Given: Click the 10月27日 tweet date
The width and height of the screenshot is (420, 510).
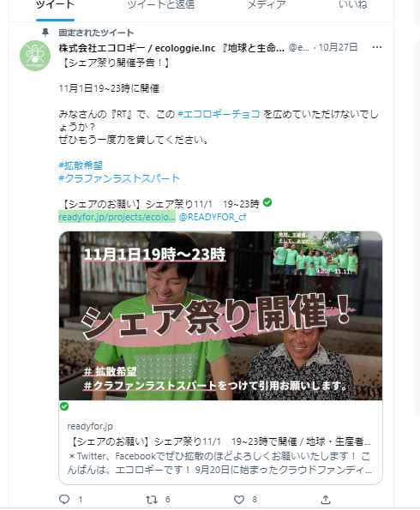Looking at the screenshot, I should [338, 47].
